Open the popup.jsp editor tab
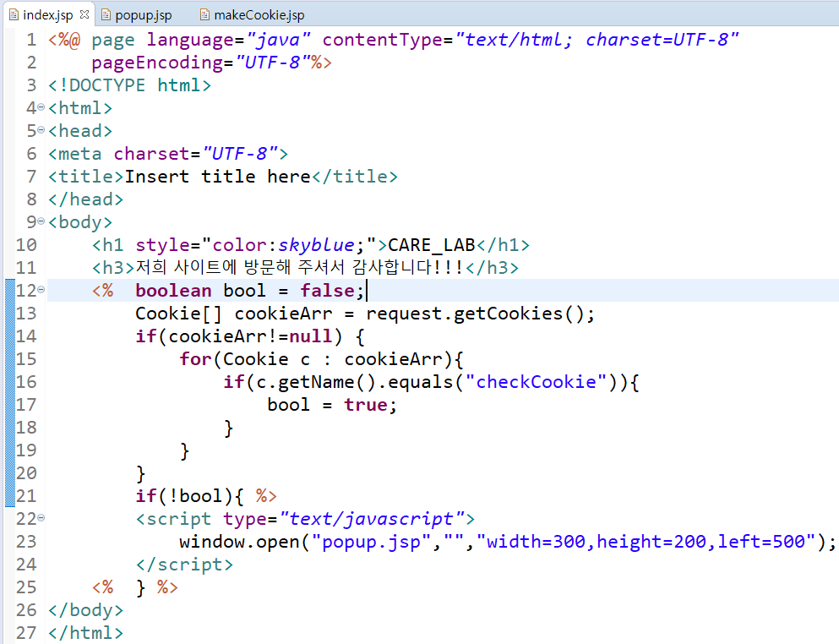This screenshot has width=839, height=644. click(144, 15)
